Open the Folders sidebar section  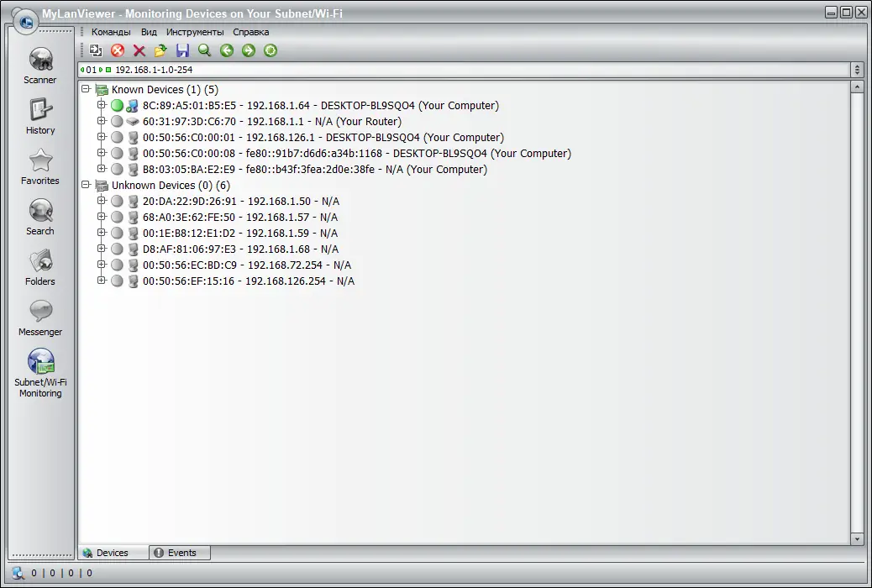pyautogui.click(x=40, y=267)
